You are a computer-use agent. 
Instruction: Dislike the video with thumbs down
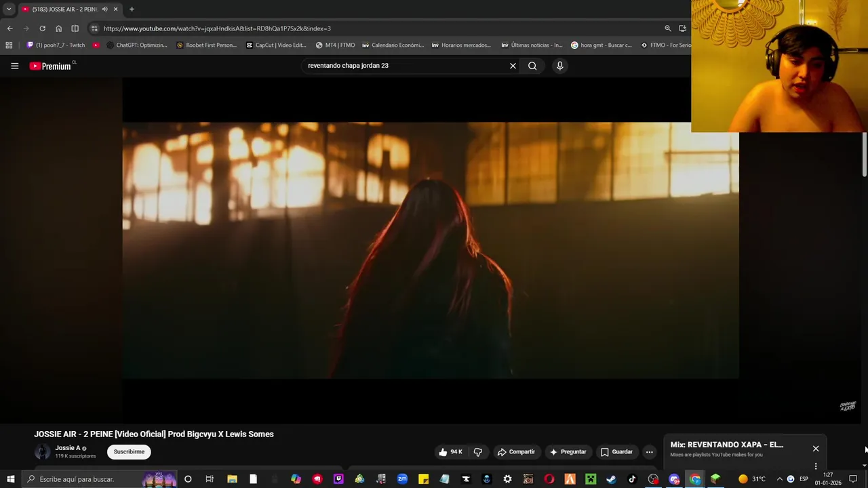478,452
